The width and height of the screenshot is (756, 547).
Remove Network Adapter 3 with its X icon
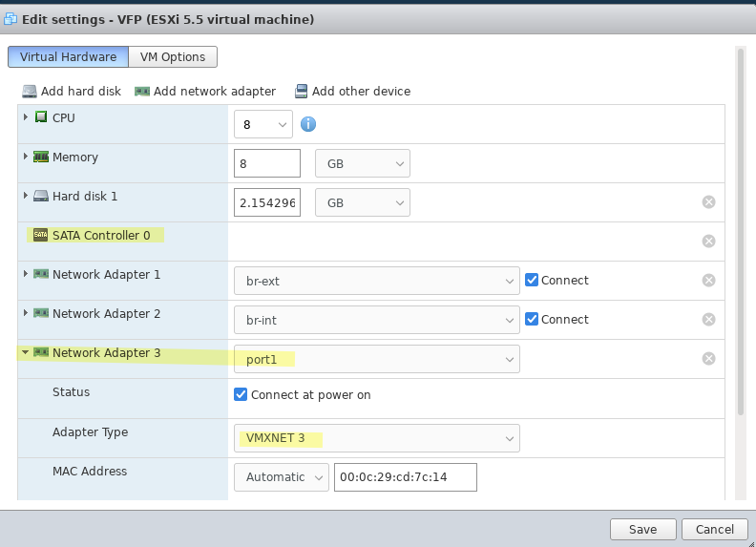tap(708, 358)
